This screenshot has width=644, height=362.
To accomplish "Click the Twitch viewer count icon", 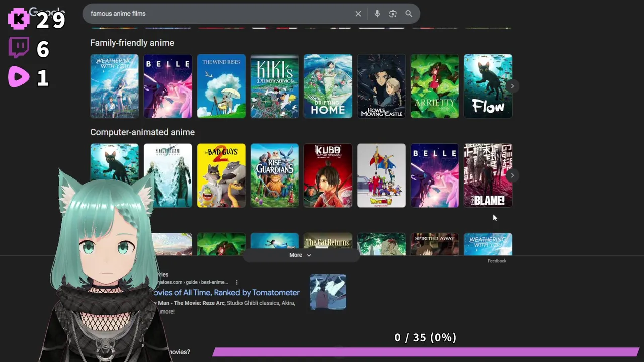I will [x=19, y=48].
